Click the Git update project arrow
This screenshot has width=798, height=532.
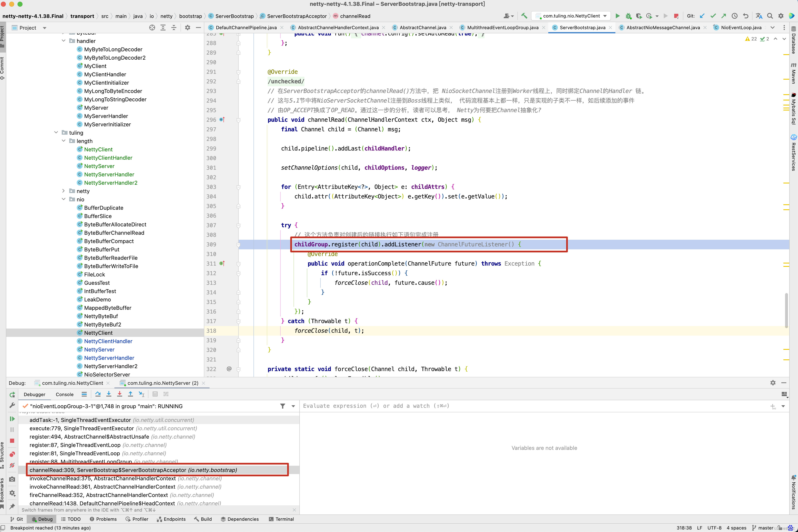pyautogui.click(x=702, y=16)
